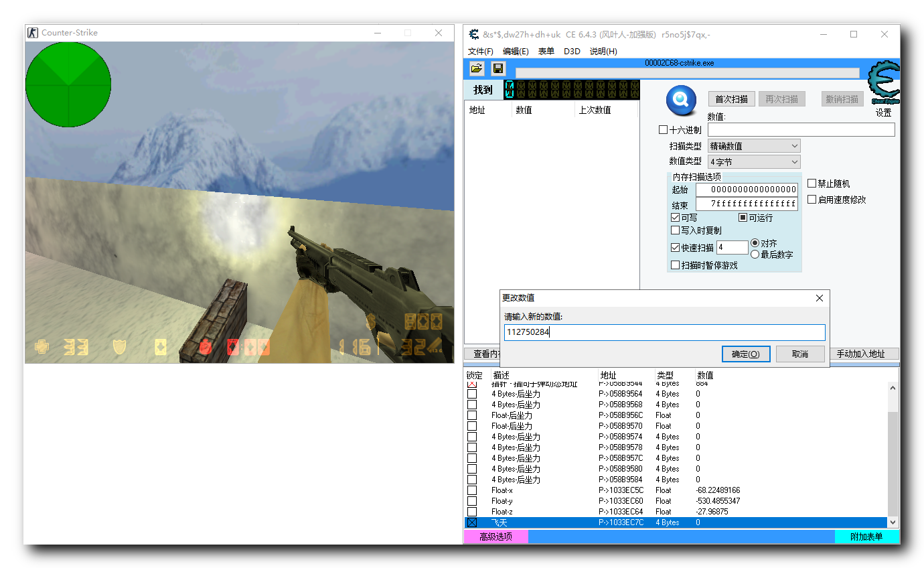Click the Counter-Strike window title icon

pyautogui.click(x=33, y=32)
